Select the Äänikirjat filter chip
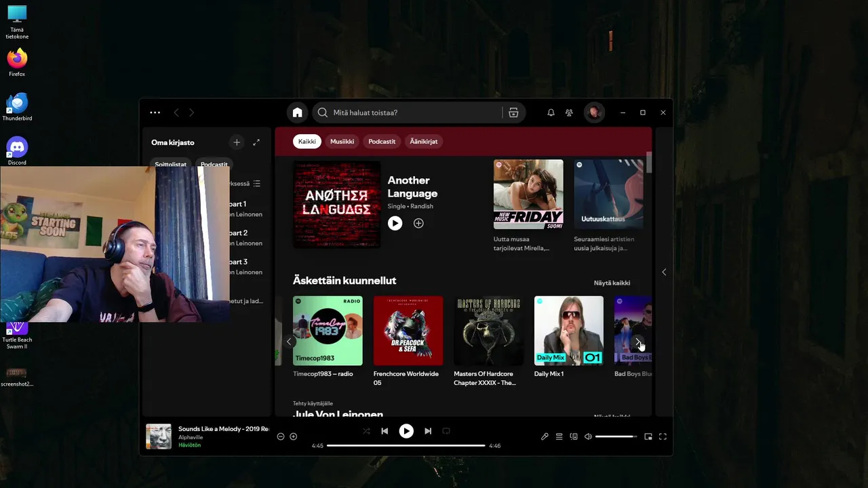The height and width of the screenshot is (488, 868). coord(424,142)
